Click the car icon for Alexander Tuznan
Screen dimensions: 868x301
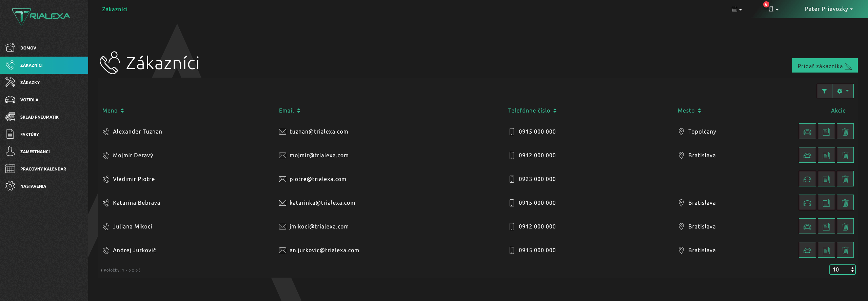(807, 132)
